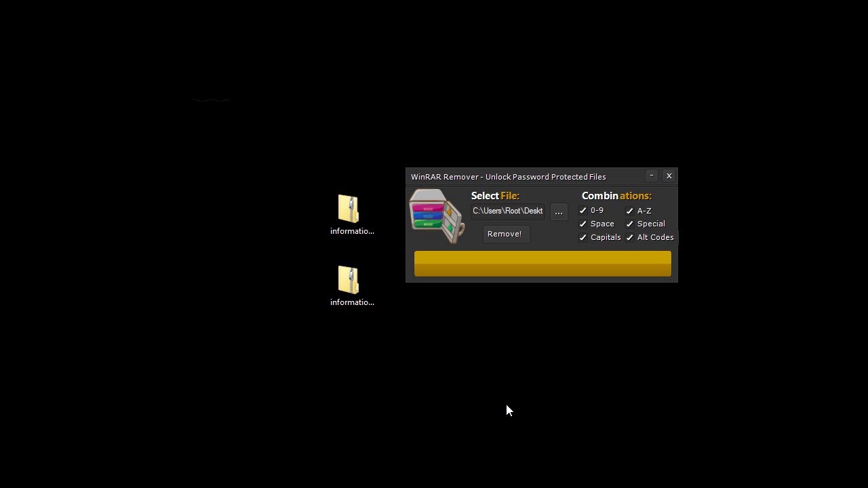Click the yellow progress bar

[x=542, y=264]
